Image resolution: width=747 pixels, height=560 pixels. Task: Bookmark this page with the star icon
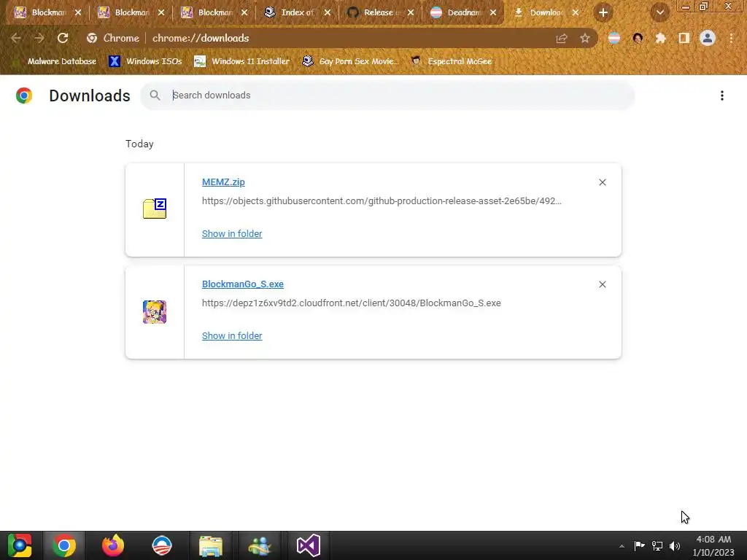pyautogui.click(x=585, y=38)
